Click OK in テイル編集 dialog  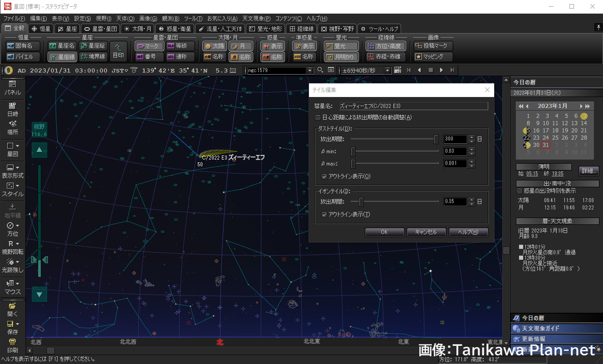(x=384, y=232)
